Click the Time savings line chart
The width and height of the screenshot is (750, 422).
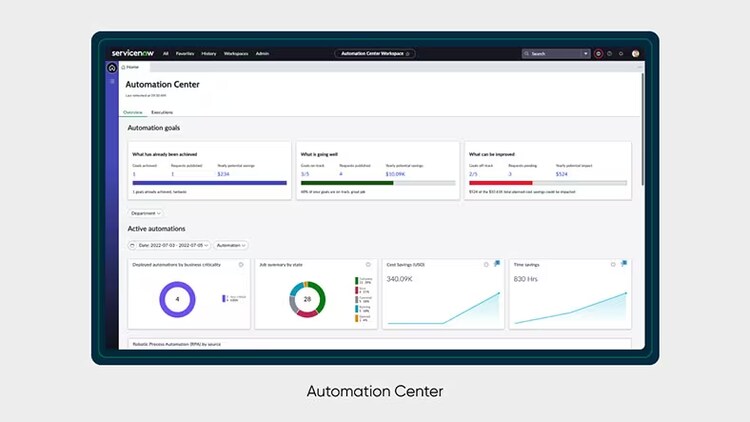570,309
